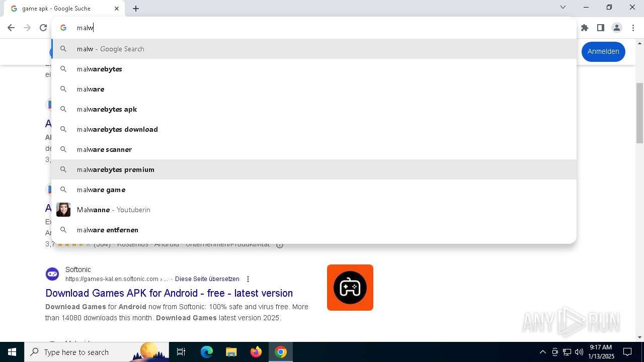The image size is (644, 362).
Task: Launch Firefox from taskbar
Action: [x=256, y=352]
